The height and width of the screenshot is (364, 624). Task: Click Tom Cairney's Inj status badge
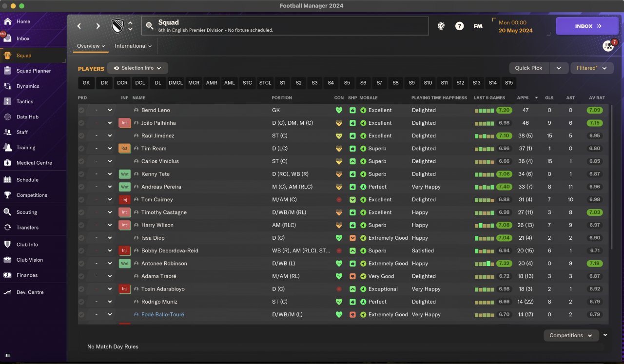(124, 199)
